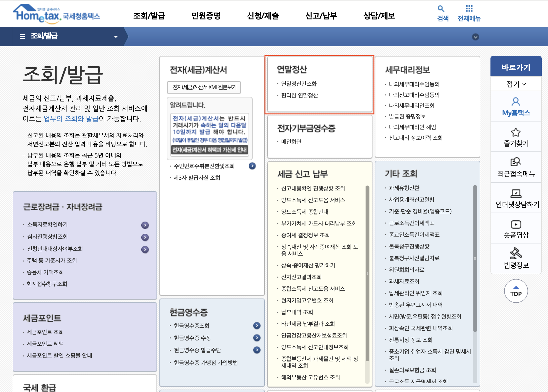Open the 전체메뉴 grid icon
The image size is (548, 392).
tap(469, 9)
